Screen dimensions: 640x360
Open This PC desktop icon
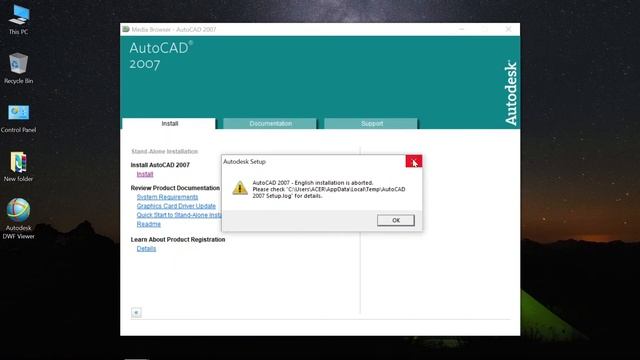pyautogui.click(x=19, y=20)
